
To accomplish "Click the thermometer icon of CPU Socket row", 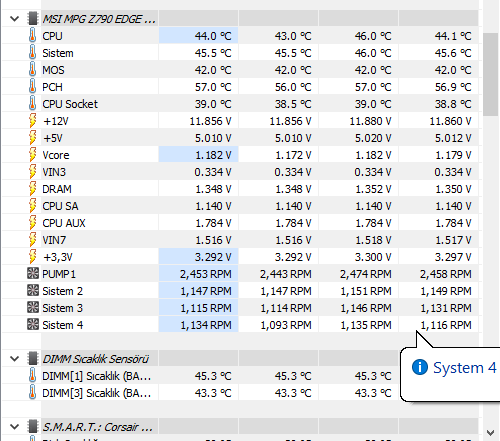I will click(32, 104).
